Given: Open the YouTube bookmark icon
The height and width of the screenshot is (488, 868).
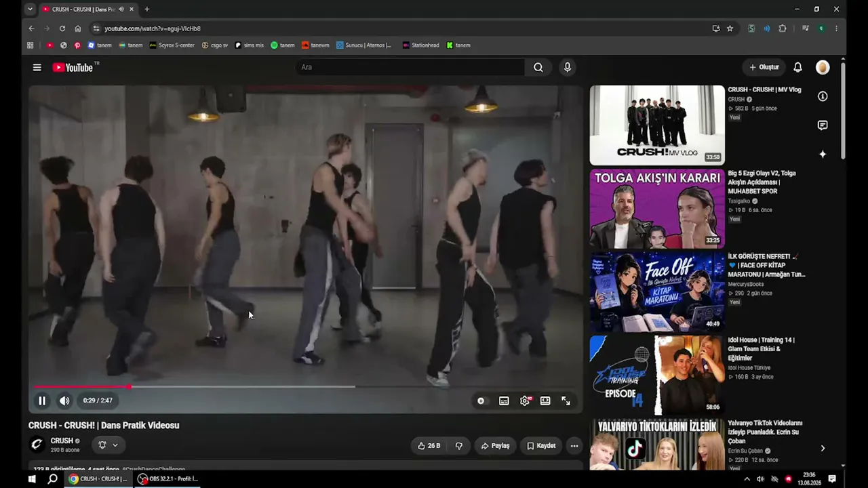Looking at the screenshot, I should (x=50, y=45).
